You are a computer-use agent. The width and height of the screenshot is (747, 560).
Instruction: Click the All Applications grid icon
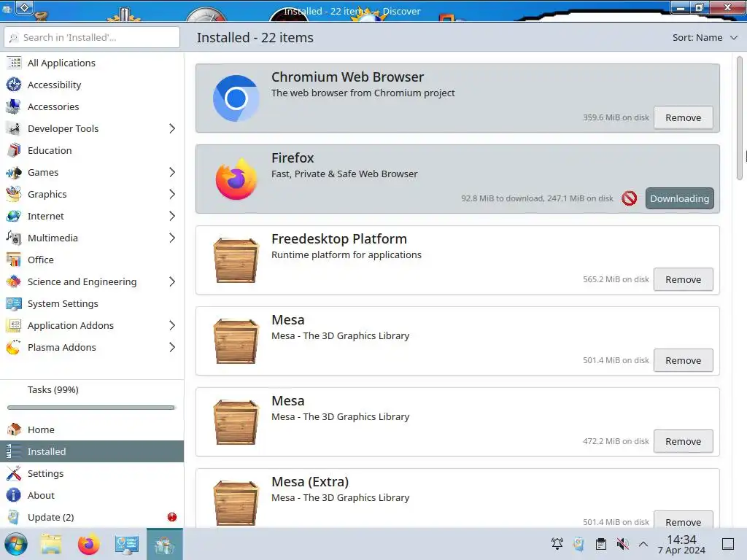tap(15, 63)
